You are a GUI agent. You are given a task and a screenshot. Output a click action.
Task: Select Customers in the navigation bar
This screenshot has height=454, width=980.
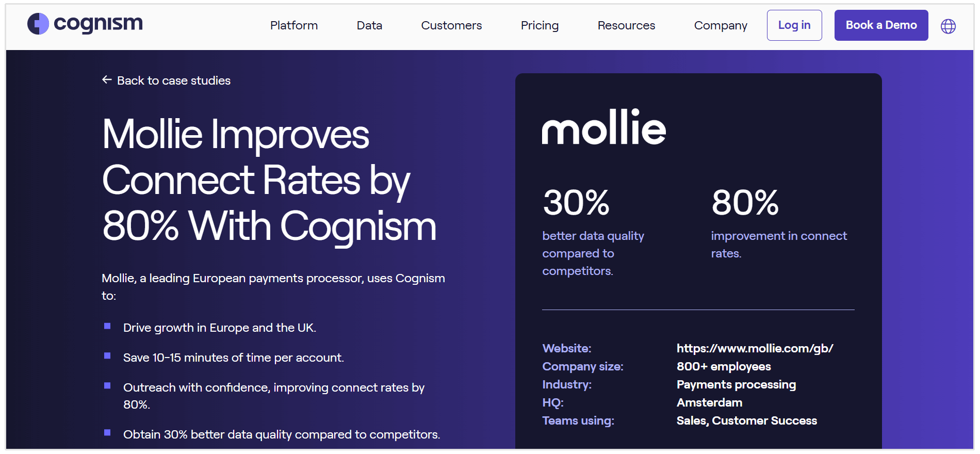pyautogui.click(x=451, y=25)
